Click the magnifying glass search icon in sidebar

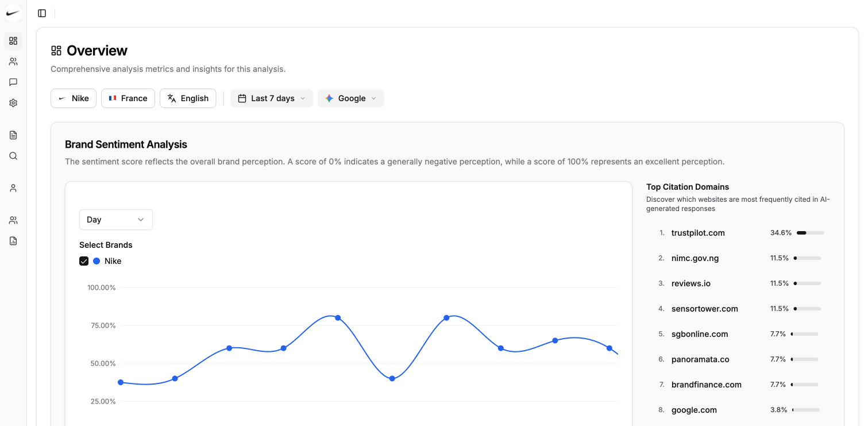(x=13, y=156)
